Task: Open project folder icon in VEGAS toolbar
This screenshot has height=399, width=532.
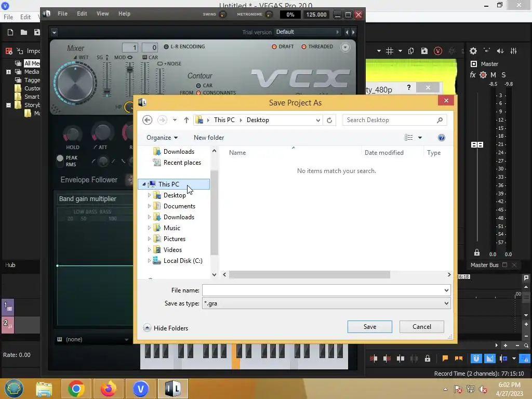Action: [x=24, y=32]
